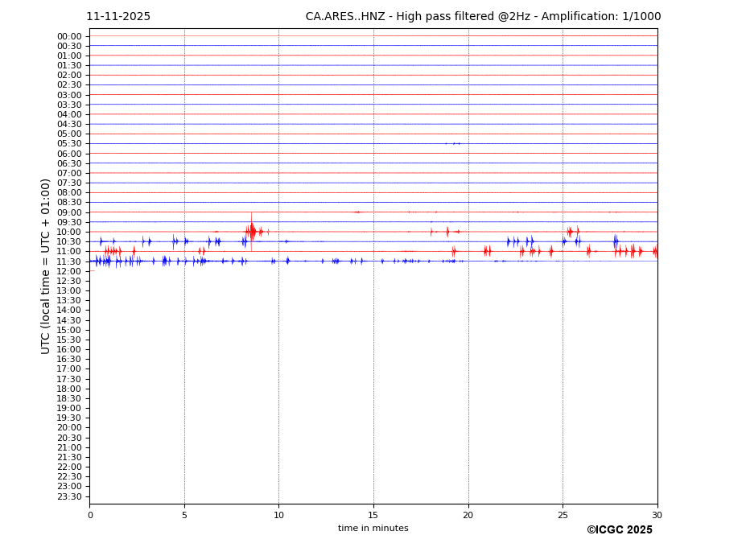Click the short red trace stub at 12:00

point(92,271)
